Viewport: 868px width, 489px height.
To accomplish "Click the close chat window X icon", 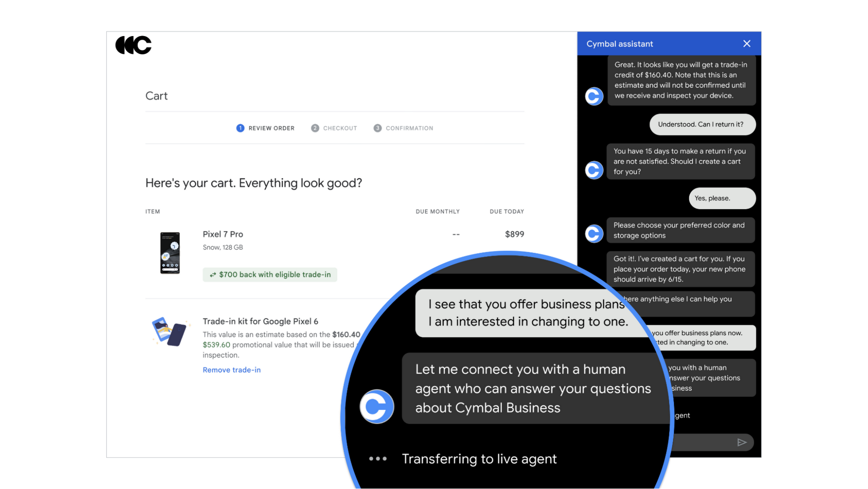I will click(x=747, y=43).
